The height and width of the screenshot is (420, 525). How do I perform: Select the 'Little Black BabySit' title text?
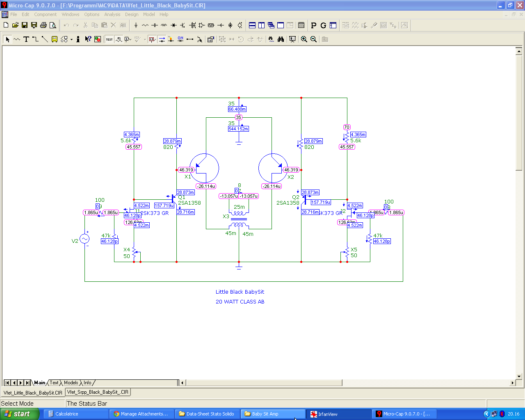pos(240,292)
